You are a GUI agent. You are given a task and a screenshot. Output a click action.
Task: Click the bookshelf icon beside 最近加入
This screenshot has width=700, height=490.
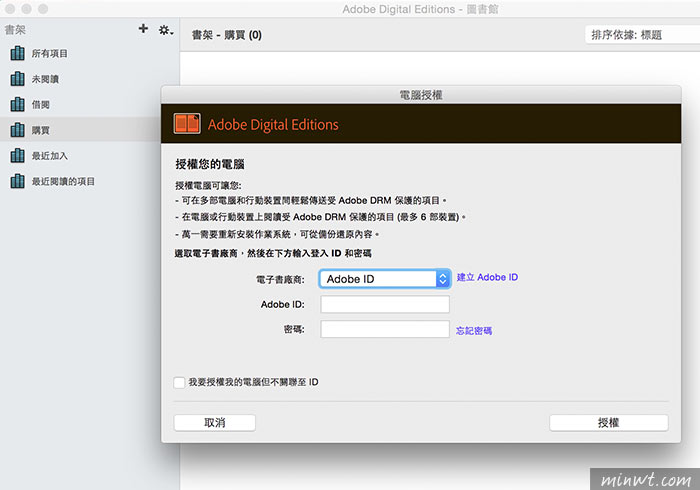coord(17,156)
